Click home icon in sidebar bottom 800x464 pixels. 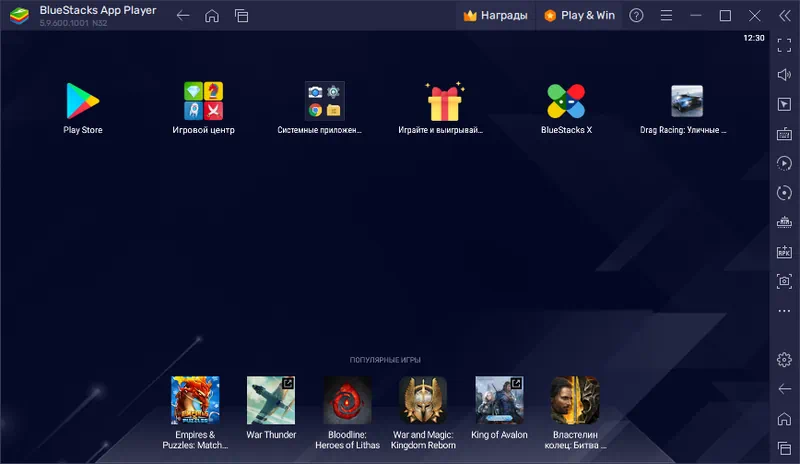784,419
